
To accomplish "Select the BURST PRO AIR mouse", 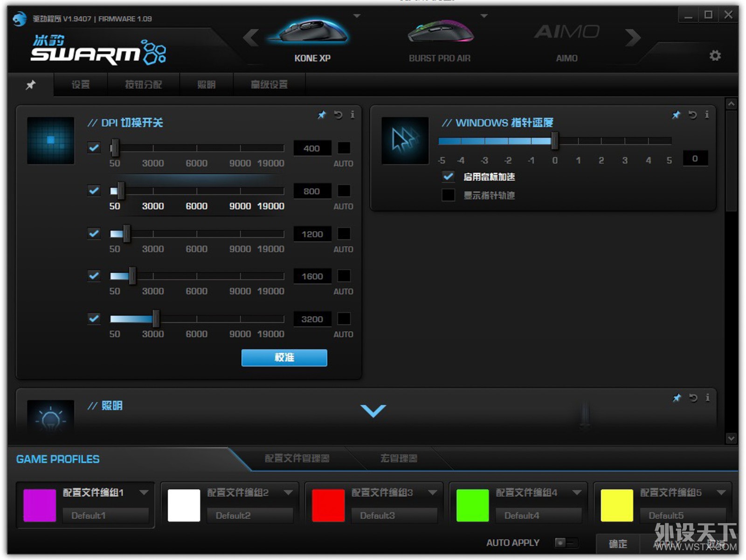I will pos(440,40).
